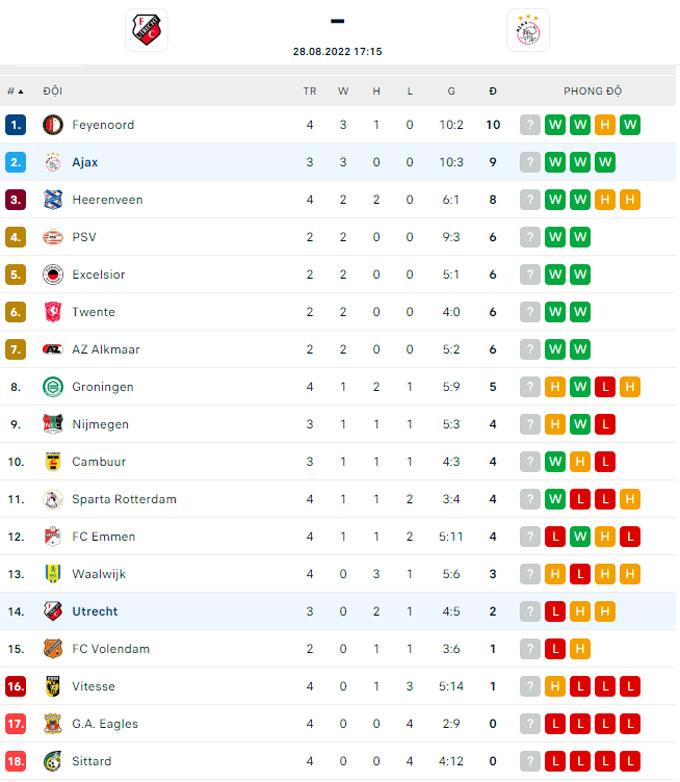Sort standings by the TR matches column
Screen dimensions: 680x782
click(x=310, y=91)
